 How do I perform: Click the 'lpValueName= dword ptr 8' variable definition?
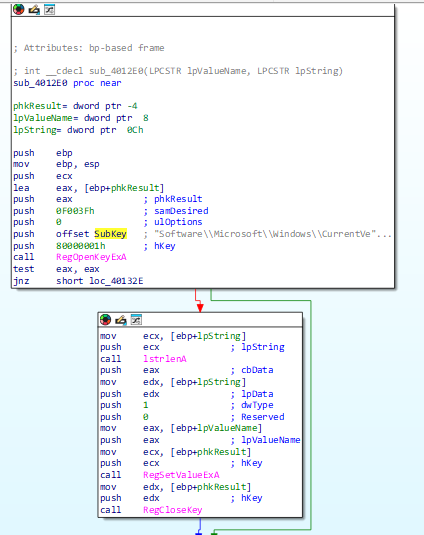point(81,118)
